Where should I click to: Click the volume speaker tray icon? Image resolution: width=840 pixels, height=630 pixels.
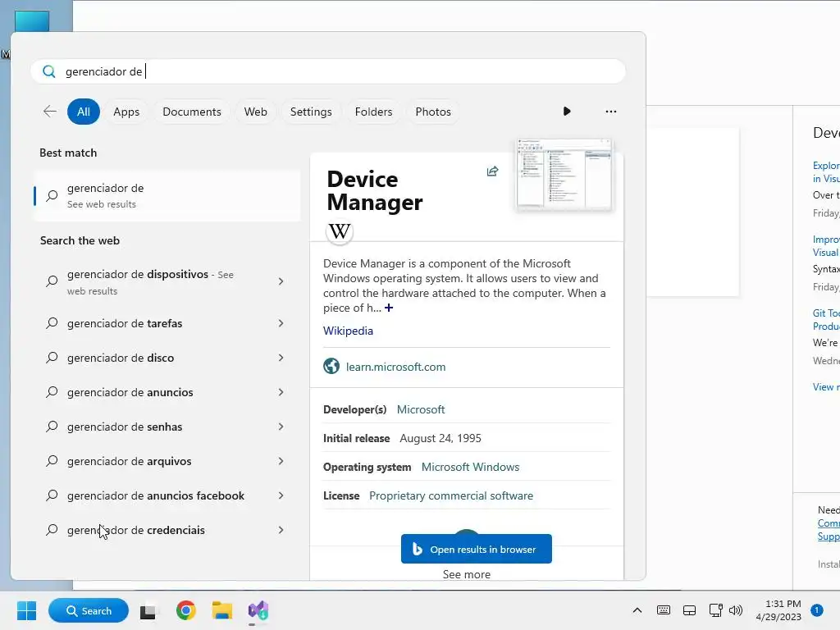[x=736, y=610]
